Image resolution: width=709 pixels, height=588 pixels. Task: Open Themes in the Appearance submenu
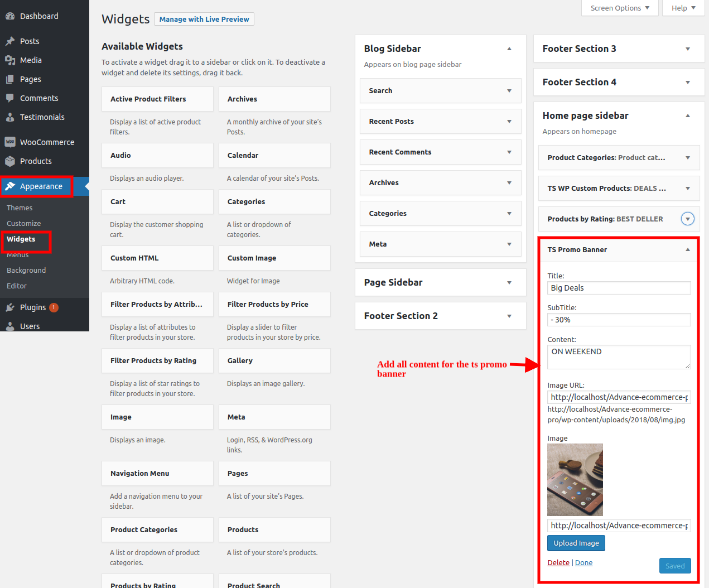click(x=20, y=208)
